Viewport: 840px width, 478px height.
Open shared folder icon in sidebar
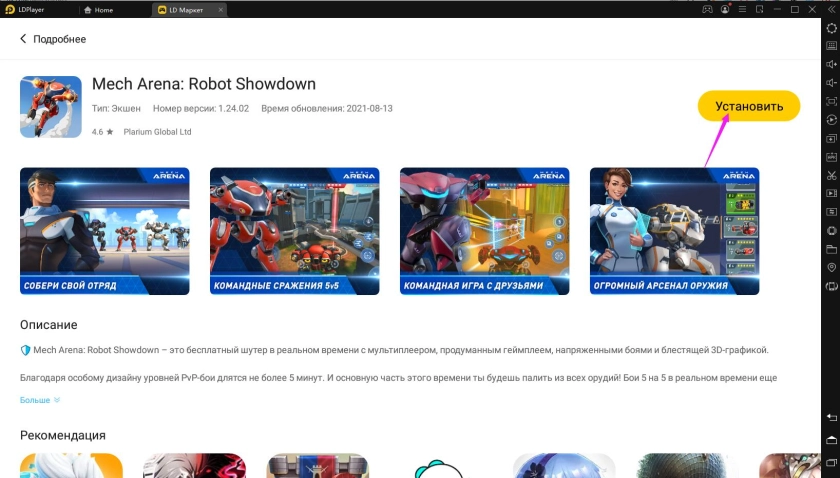(x=831, y=249)
